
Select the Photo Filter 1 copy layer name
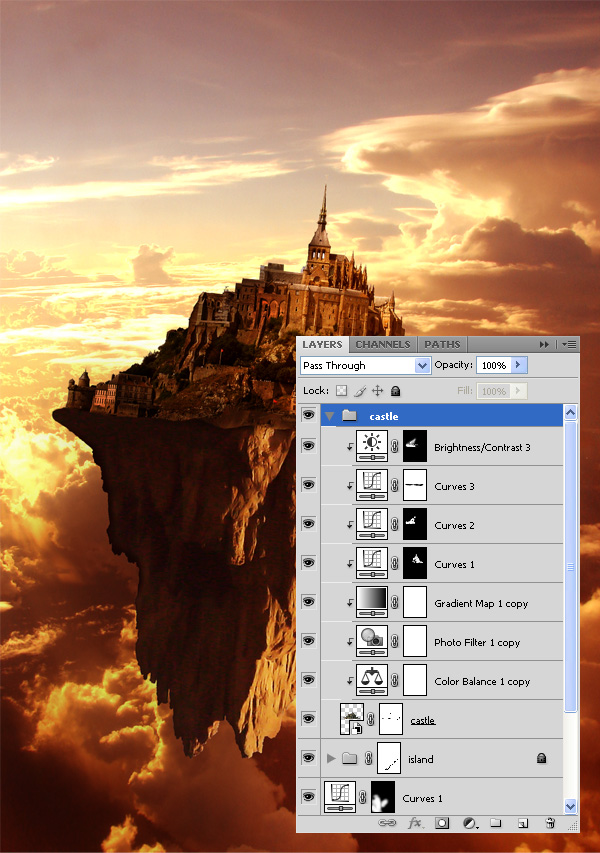tap(477, 642)
